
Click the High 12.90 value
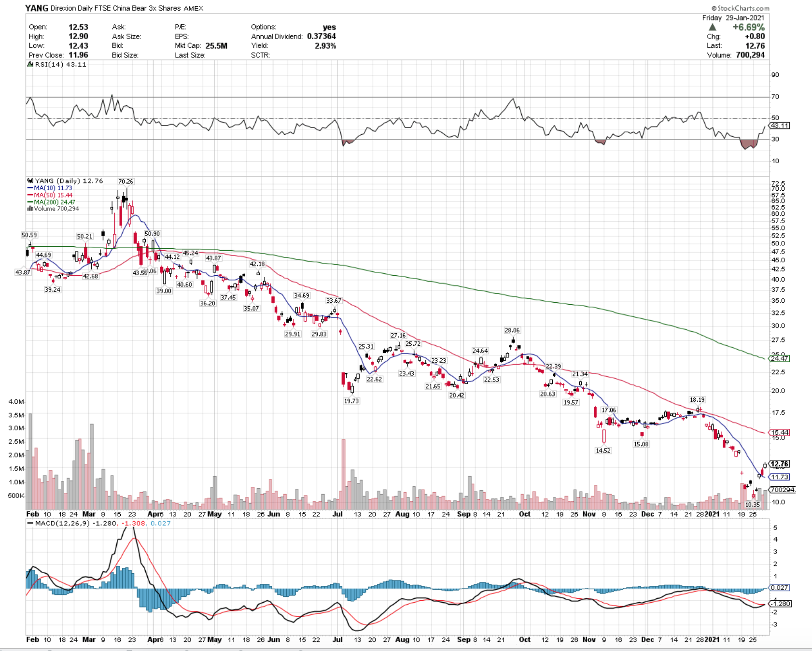[x=78, y=36]
